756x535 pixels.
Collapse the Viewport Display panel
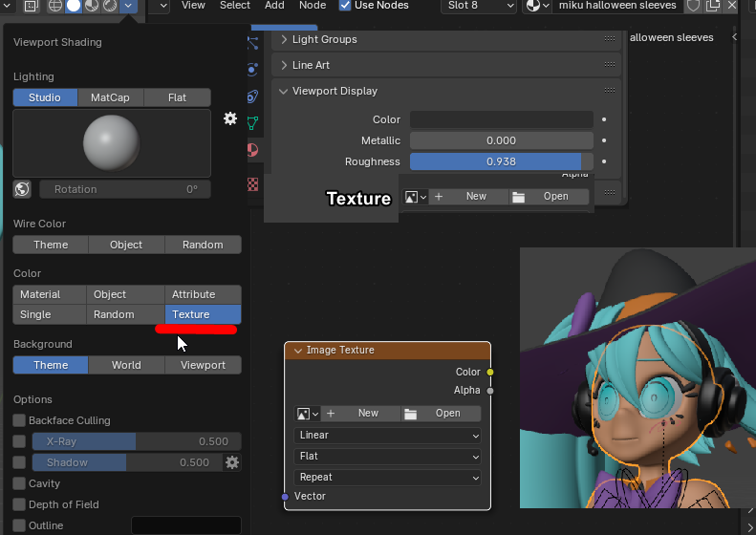[284, 91]
